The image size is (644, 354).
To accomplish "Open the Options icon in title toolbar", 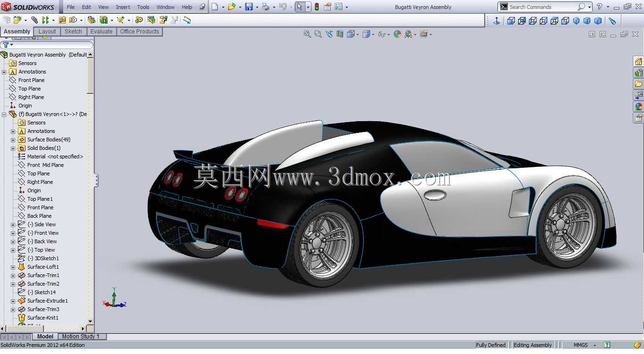I will pos(339,7).
